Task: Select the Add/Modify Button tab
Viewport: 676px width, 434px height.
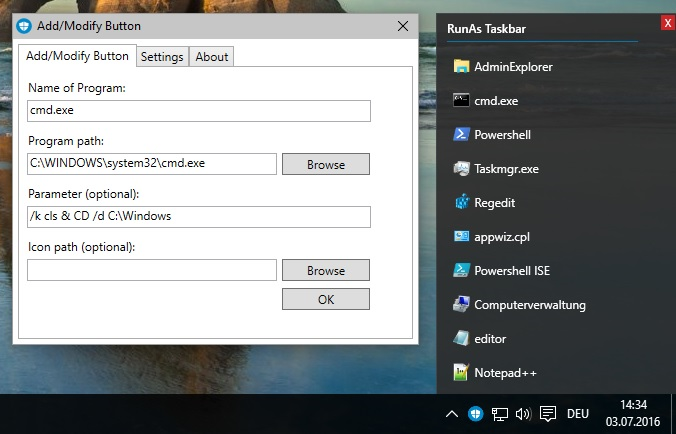Action: (77, 56)
